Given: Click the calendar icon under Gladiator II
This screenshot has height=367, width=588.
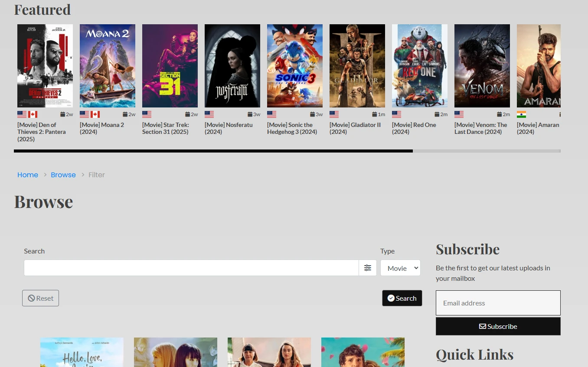Looking at the screenshot, I should (375, 114).
